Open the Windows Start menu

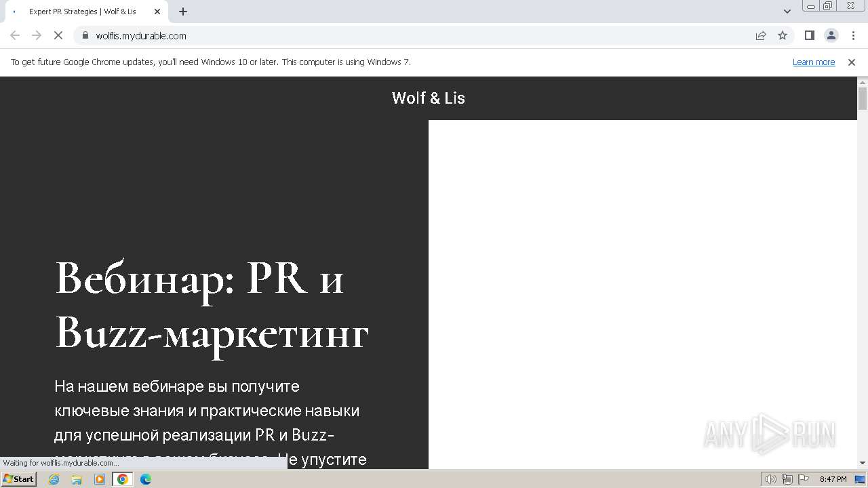pos(19,479)
